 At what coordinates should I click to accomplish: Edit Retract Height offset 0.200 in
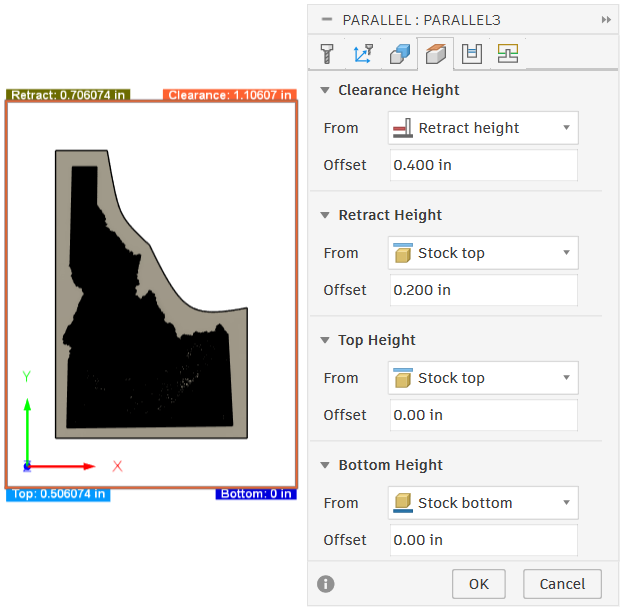[484, 290]
